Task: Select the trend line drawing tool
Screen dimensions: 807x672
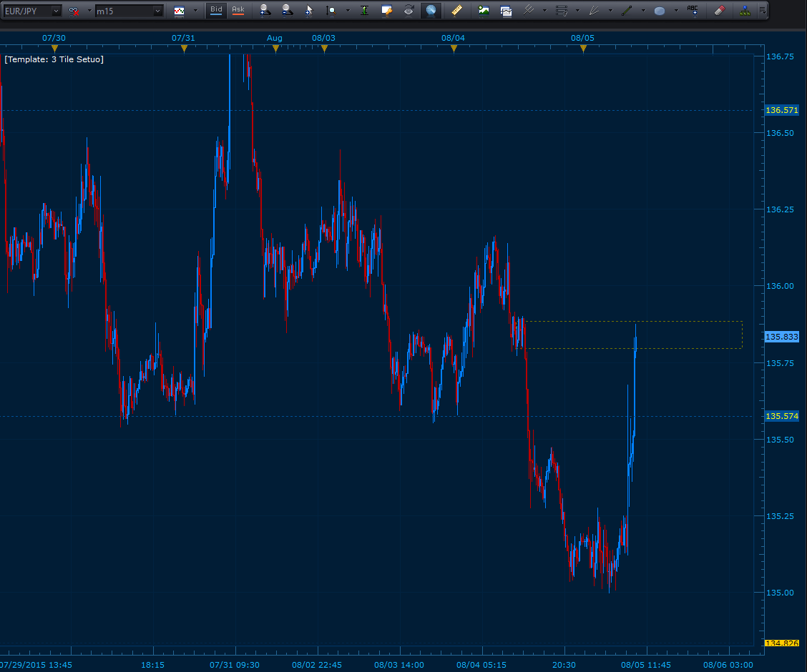Action: 627,11
